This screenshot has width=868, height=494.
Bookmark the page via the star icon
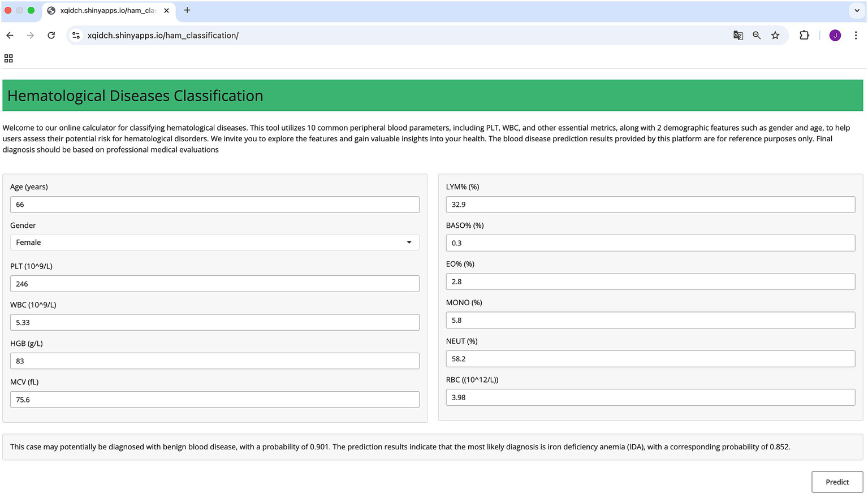tap(775, 35)
